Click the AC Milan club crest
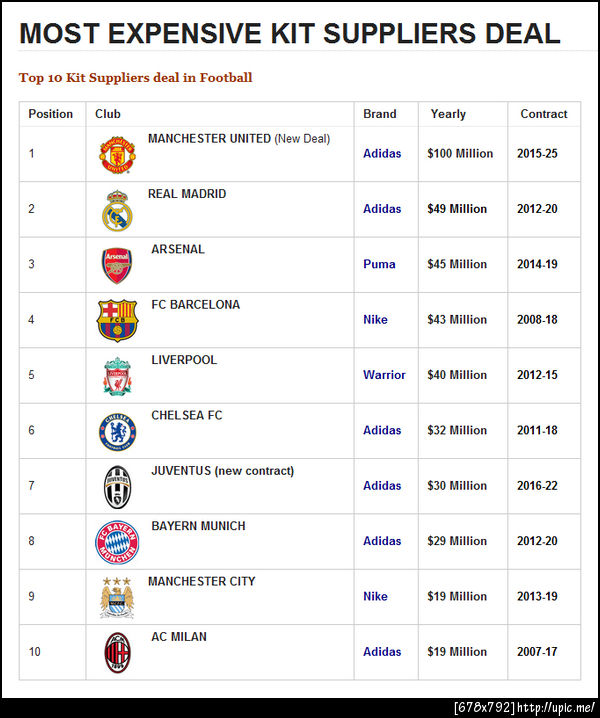The height and width of the screenshot is (718, 600). 117,652
